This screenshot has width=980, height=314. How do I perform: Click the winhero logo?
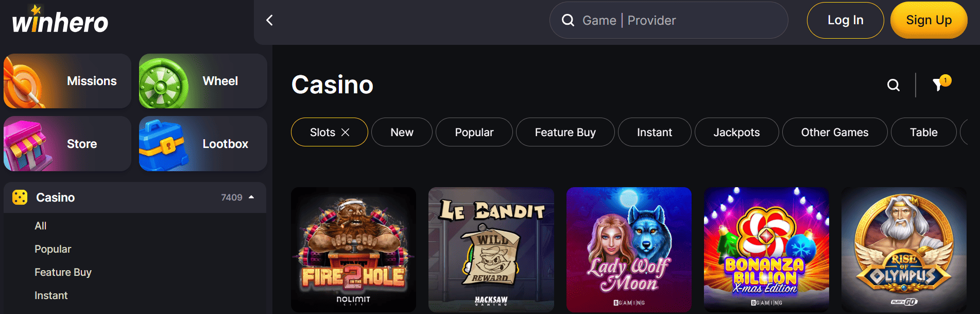pos(60,22)
